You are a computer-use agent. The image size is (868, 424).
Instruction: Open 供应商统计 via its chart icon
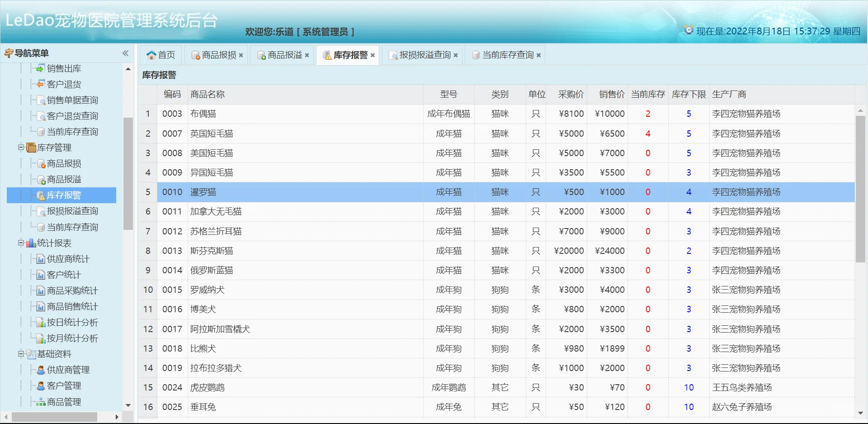click(40, 259)
